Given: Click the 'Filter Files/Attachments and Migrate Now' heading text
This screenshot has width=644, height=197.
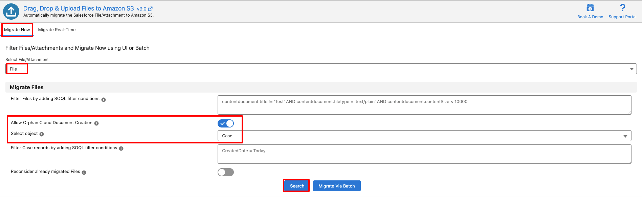Looking at the screenshot, I should pos(77,48).
